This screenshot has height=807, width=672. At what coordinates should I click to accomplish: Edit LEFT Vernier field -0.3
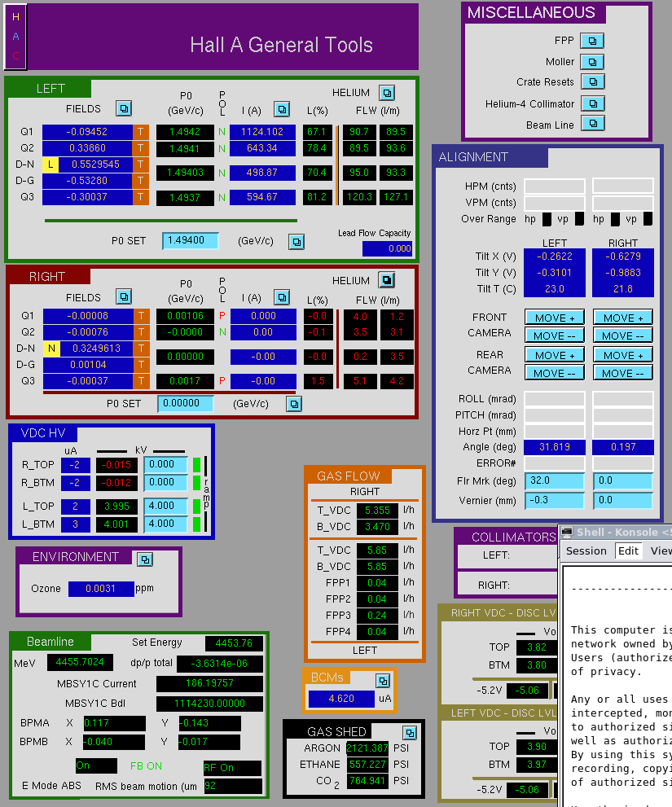[555, 500]
